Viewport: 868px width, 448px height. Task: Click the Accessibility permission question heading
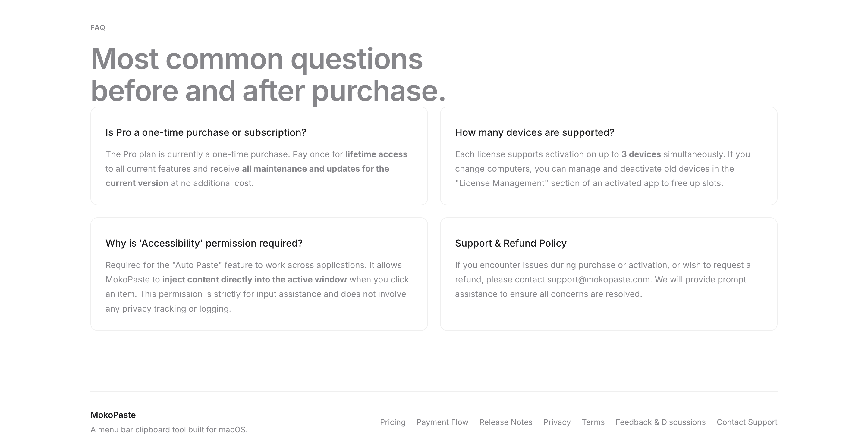click(204, 243)
